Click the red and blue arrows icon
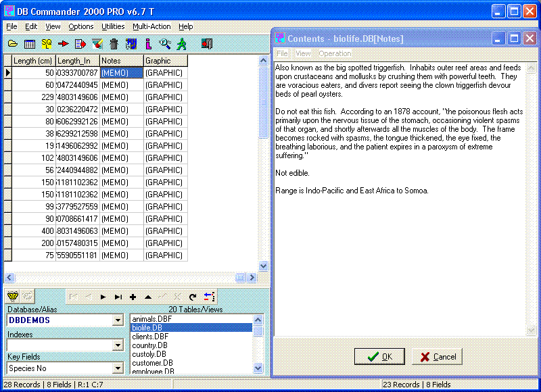The image size is (541, 392). (209, 297)
